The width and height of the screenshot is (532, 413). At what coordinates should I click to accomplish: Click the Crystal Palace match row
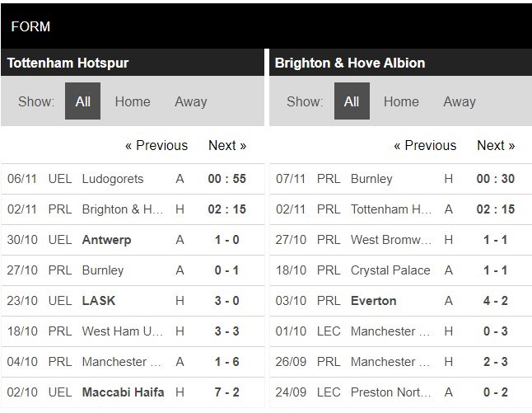390,270
